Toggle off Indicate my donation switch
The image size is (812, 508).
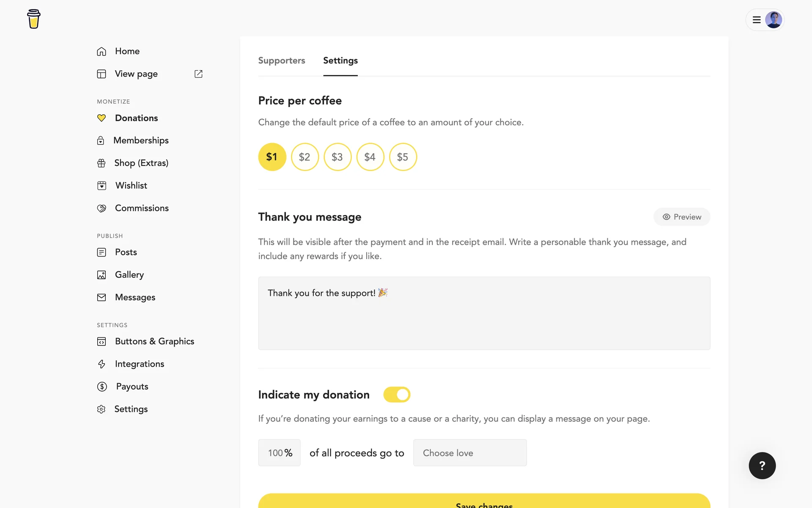pos(397,395)
